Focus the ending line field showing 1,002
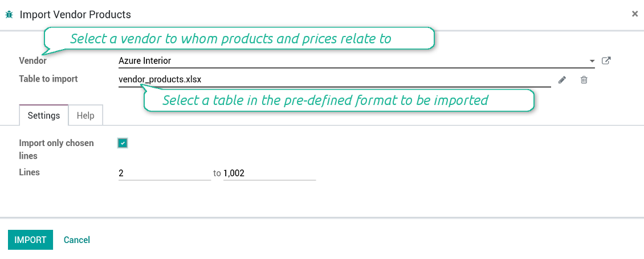Image resolution: width=644 pixels, height=259 pixels. click(x=269, y=173)
